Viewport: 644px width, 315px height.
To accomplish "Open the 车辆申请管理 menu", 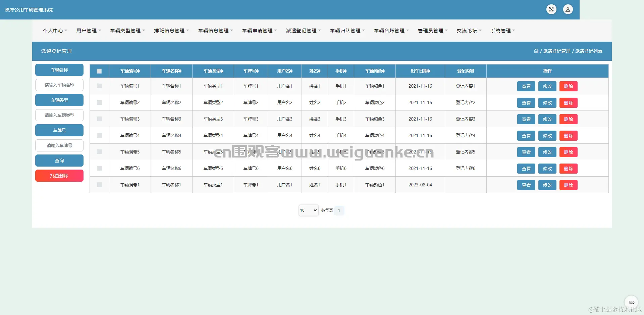I will [259, 31].
